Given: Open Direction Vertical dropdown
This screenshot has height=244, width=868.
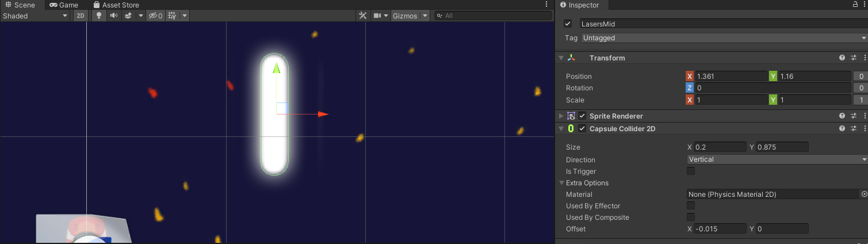Looking at the screenshot, I should pyautogui.click(x=777, y=159).
